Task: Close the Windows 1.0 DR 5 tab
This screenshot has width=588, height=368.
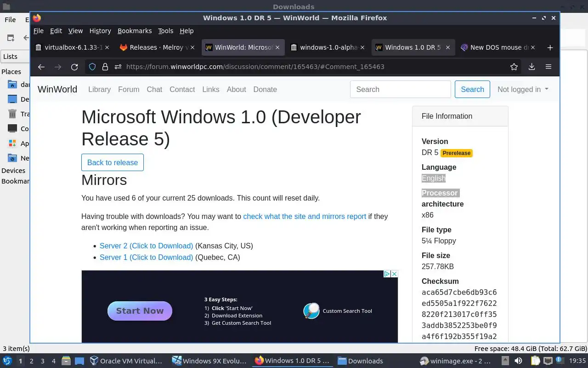Action: [447, 47]
